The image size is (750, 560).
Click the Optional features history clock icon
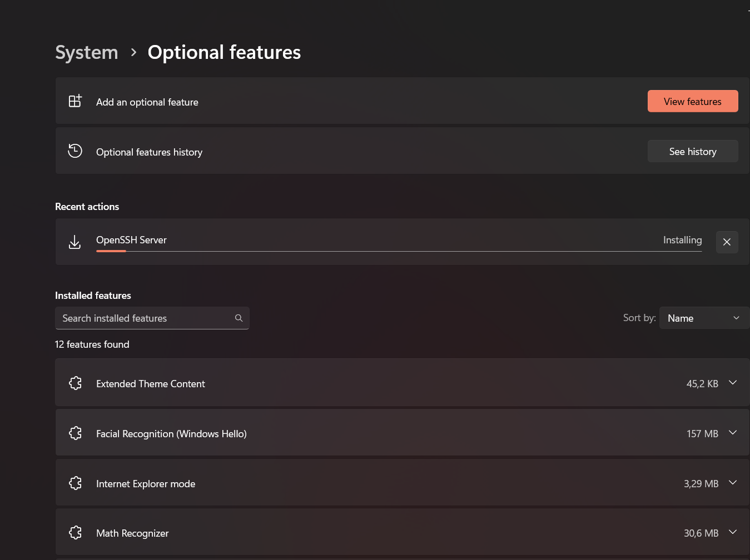coord(75,151)
